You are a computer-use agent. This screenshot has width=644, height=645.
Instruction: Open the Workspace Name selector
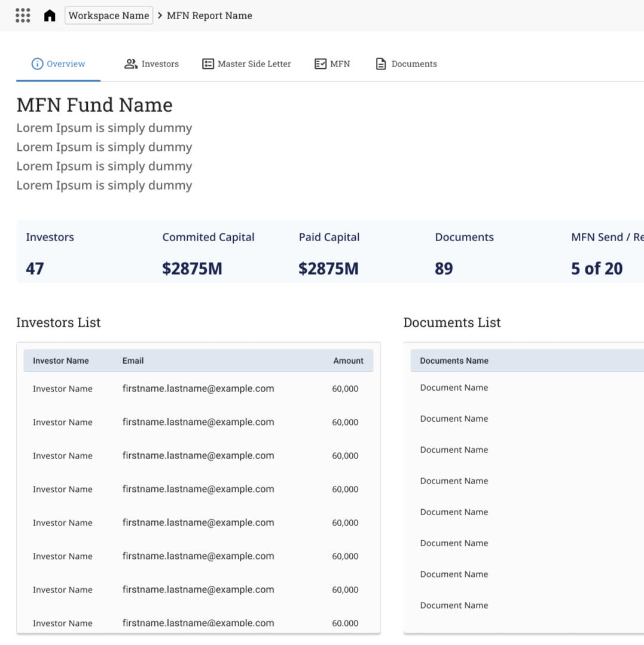tap(108, 16)
